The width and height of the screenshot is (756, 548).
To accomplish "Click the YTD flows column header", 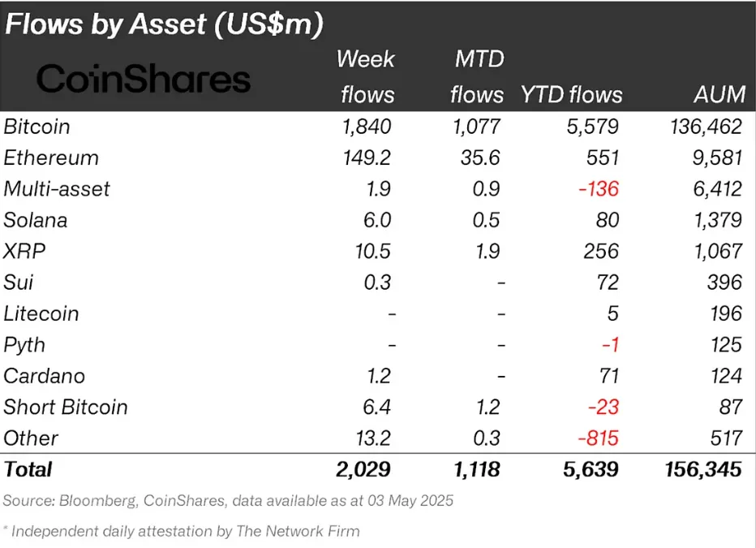I will pyautogui.click(x=571, y=95).
